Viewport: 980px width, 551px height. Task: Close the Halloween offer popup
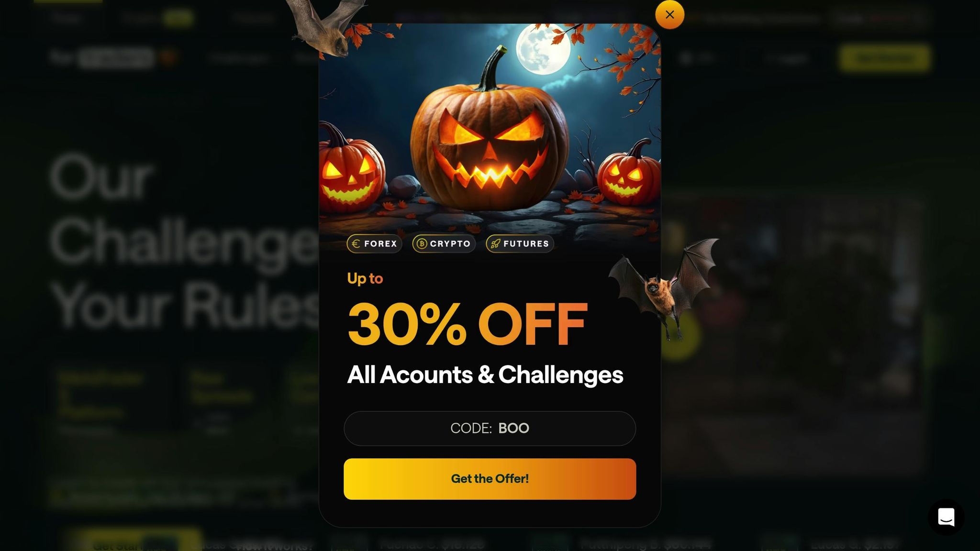click(669, 14)
